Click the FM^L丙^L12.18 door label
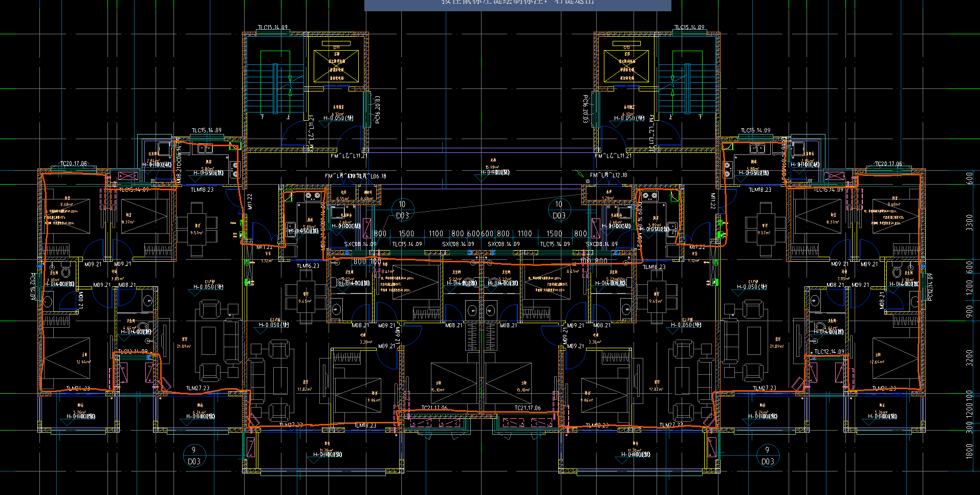Image resolution: width=980 pixels, height=495 pixels. coord(608,175)
